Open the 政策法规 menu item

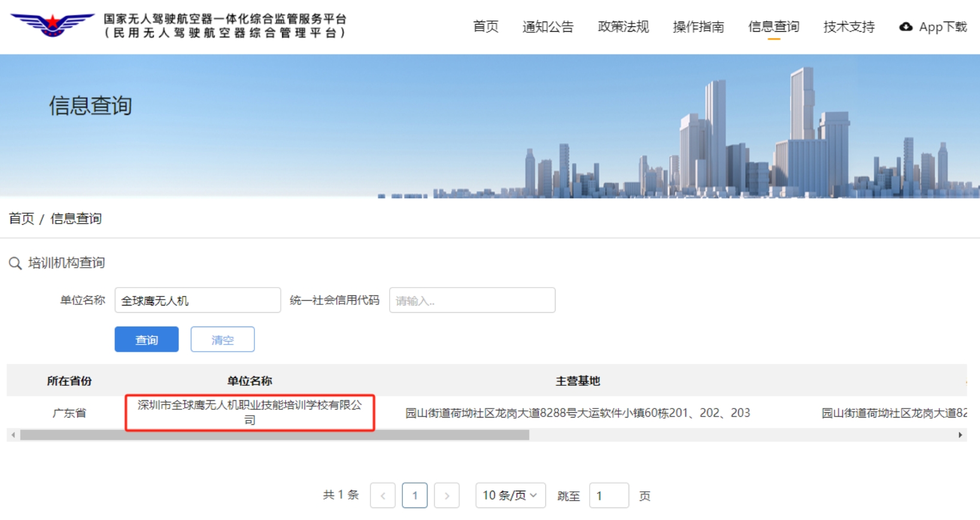pos(623,27)
